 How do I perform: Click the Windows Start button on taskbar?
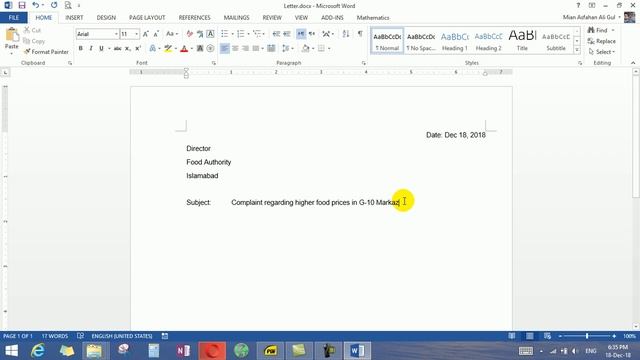pos(11,351)
